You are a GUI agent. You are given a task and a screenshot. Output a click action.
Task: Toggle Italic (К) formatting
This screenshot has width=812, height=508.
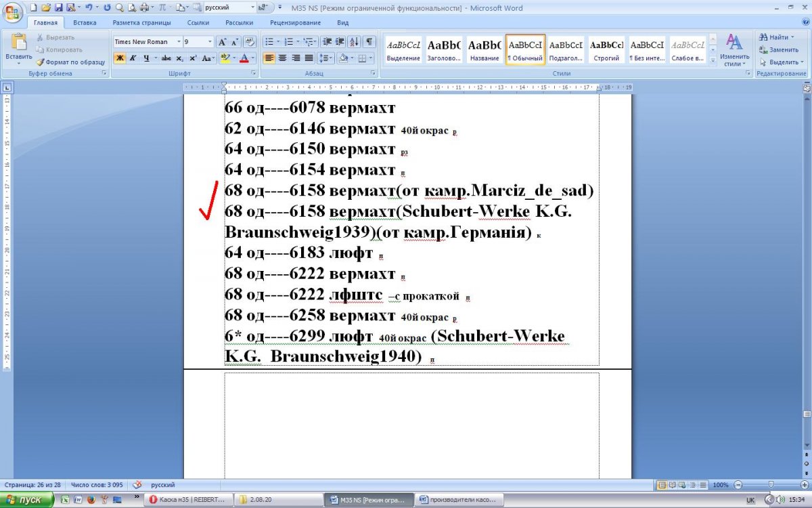[x=133, y=58]
